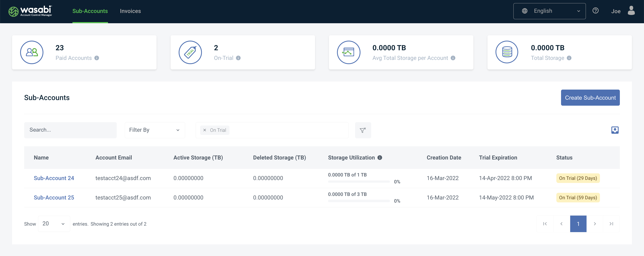Sort by Deleted Storage (TB) column
The width and height of the screenshot is (644, 256).
[x=280, y=157]
